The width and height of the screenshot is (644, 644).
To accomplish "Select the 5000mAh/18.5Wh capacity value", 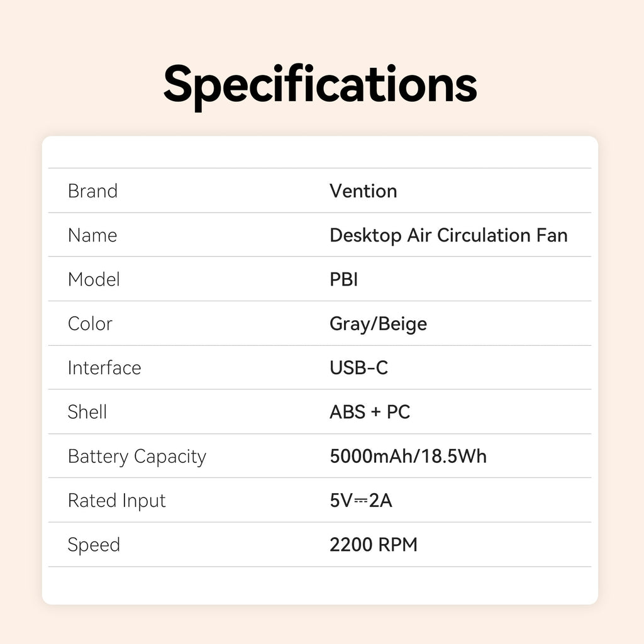I will pos(408,456).
